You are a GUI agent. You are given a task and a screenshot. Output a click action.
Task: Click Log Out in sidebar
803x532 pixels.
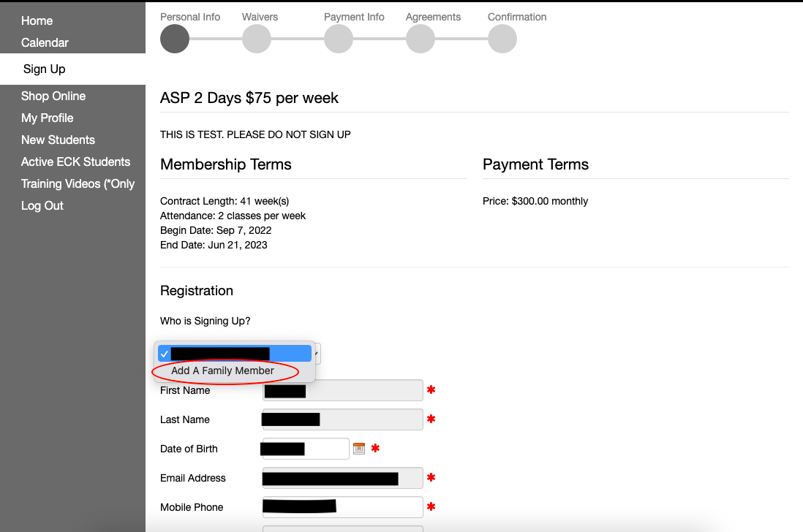click(x=42, y=205)
